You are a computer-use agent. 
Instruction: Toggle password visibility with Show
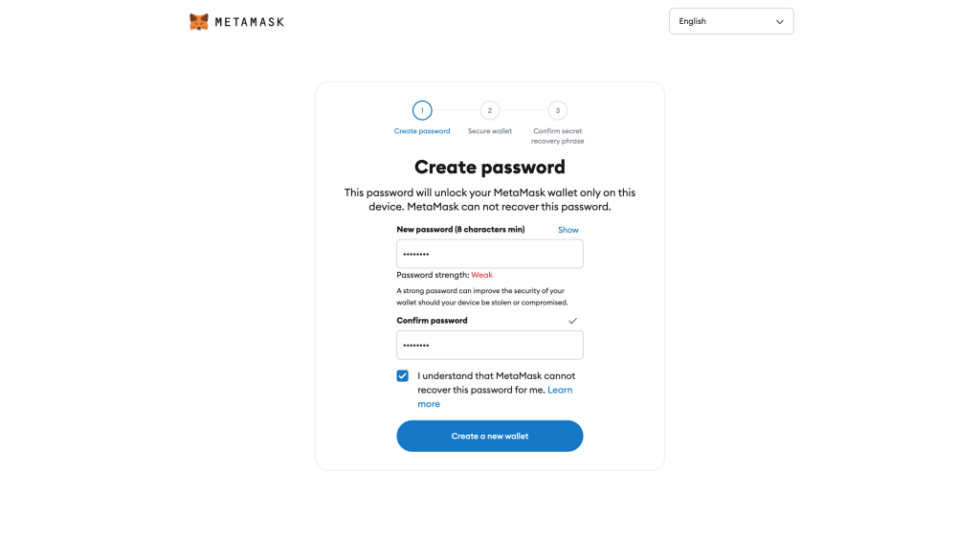[x=568, y=230]
